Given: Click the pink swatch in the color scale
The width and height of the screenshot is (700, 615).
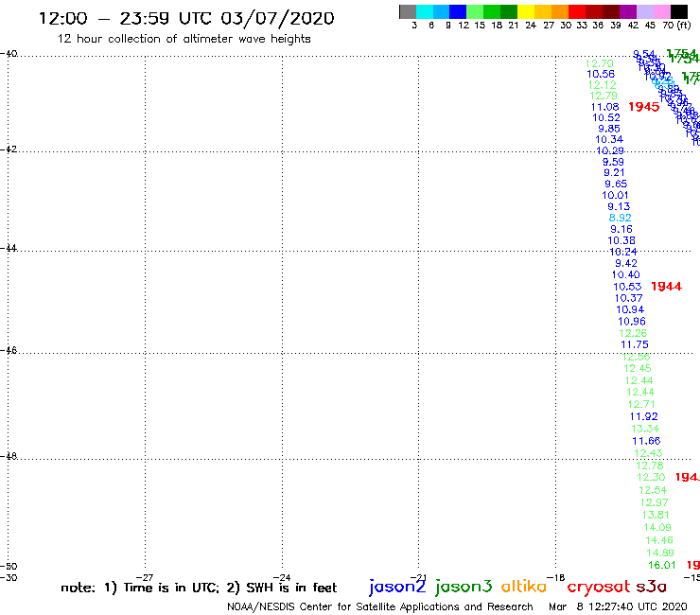Looking at the screenshot, I should [x=662, y=11].
